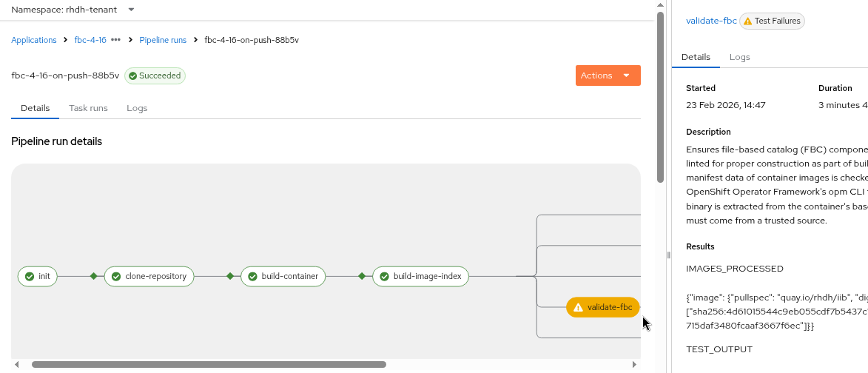This screenshot has width=868, height=373.
Task: Click the init pipeline task node
Action: coord(37,277)
